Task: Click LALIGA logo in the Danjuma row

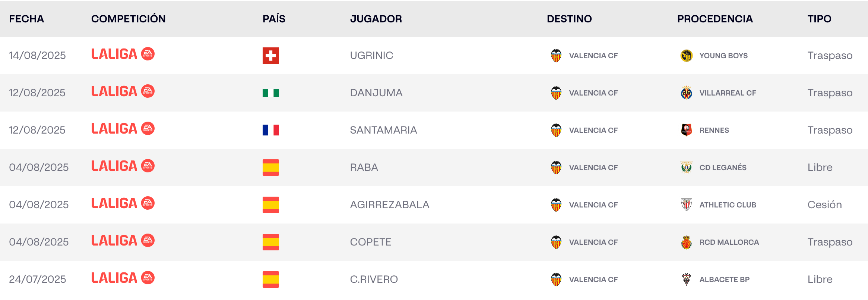Action: coord(123,92)
